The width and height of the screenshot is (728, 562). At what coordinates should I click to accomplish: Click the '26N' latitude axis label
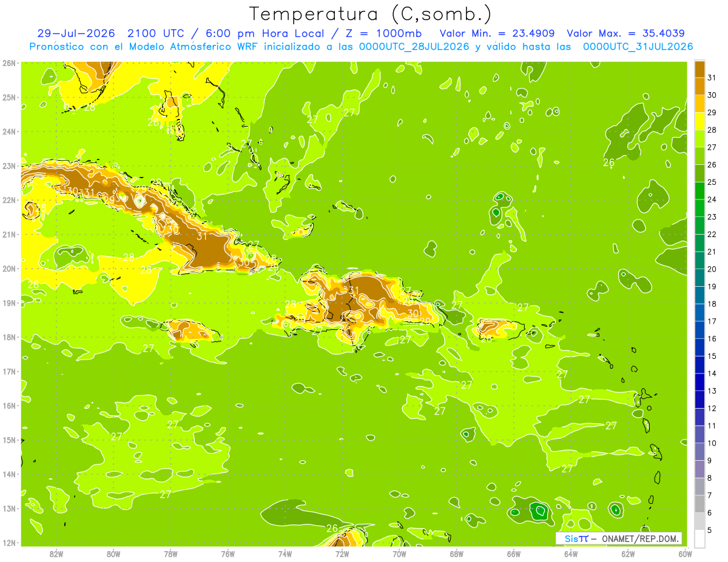(8, 63)
